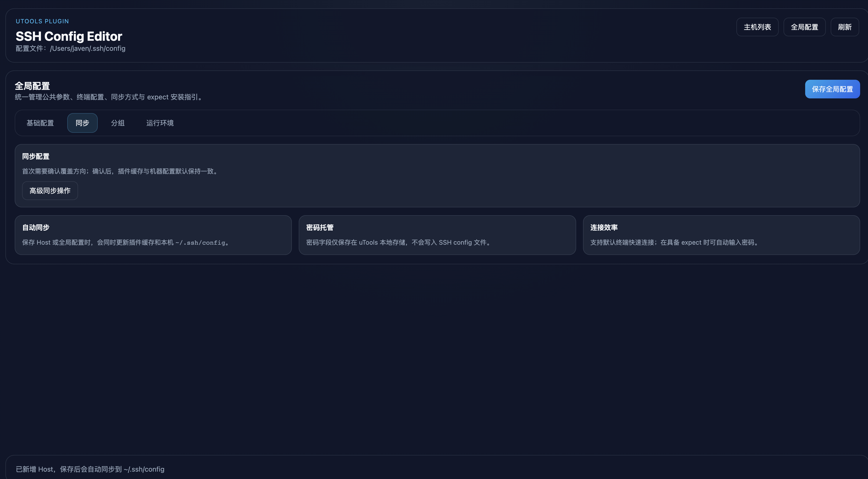Click the 自动同步 info card
The width and height of the screenshot is (868, 479).
click(x=153, y=235)
